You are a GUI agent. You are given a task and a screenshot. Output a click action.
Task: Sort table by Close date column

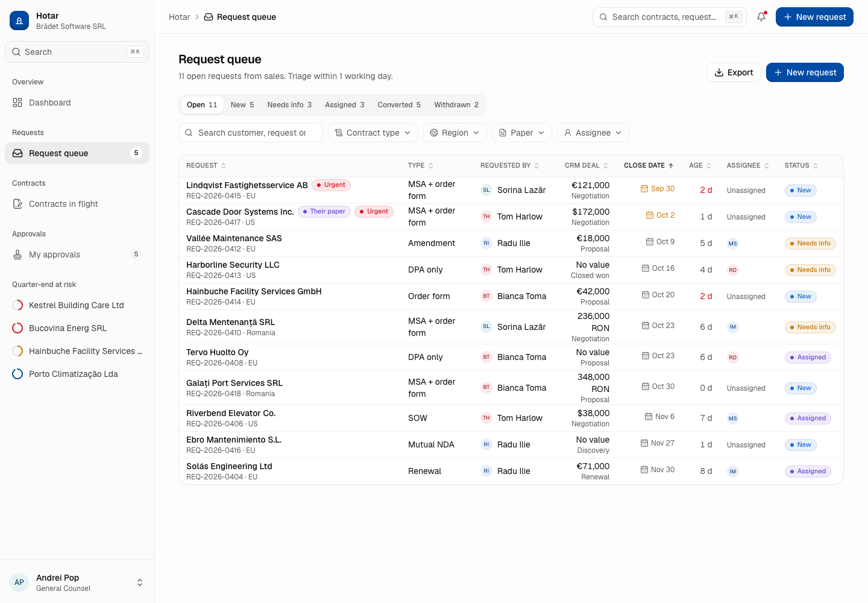pyautogui.click(x=649, y=165)
